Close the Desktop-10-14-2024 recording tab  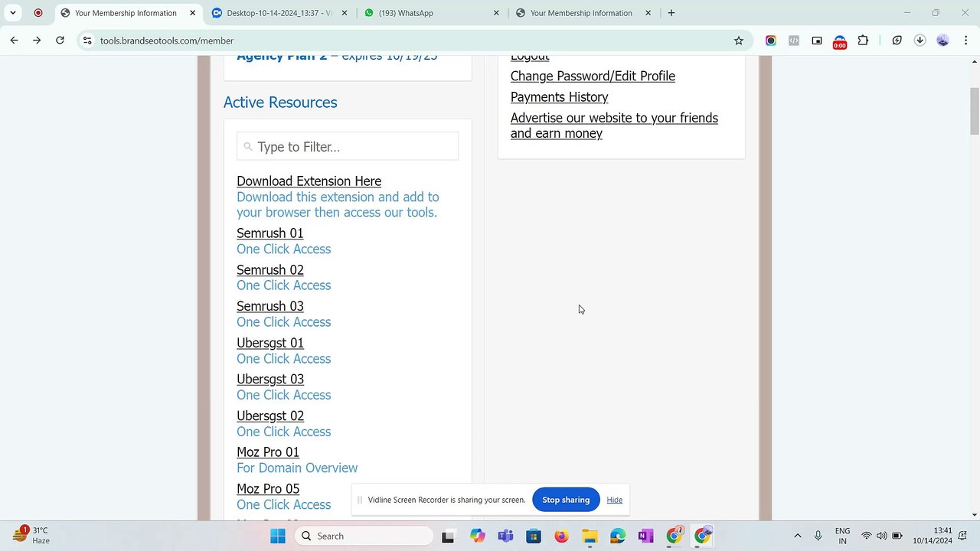[345, 13]
